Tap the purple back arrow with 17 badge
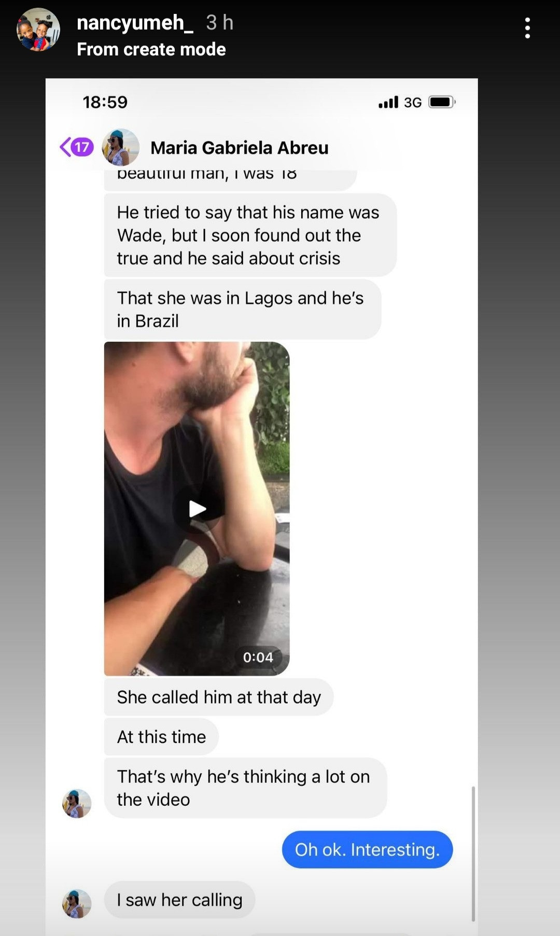Screen dimensions: 560x936 click(x=77, y=147)
